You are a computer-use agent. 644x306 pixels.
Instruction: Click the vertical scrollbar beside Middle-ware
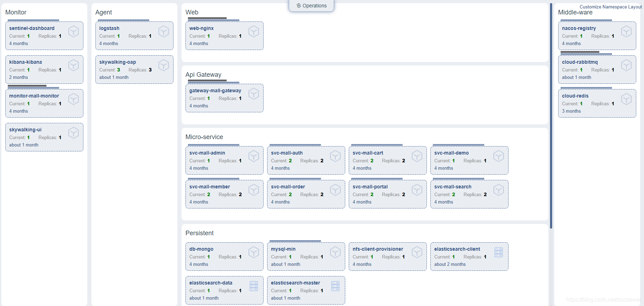coord(551,116)
